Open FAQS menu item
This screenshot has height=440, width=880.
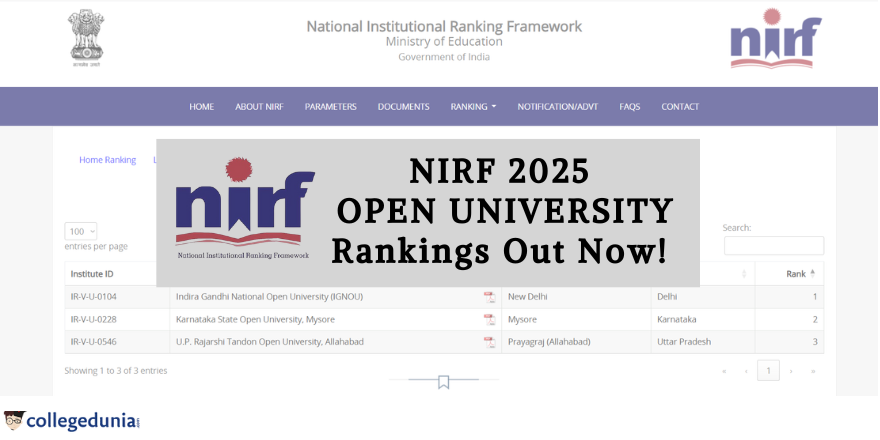coord(630,107)
